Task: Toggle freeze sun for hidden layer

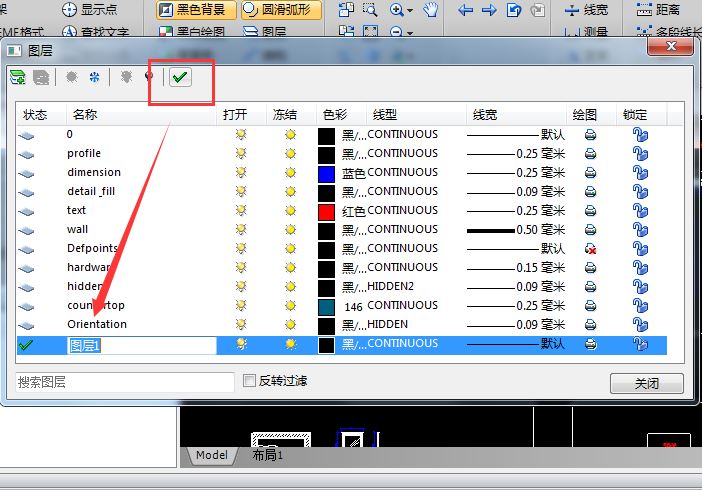Action: click(x=291, y=286)
